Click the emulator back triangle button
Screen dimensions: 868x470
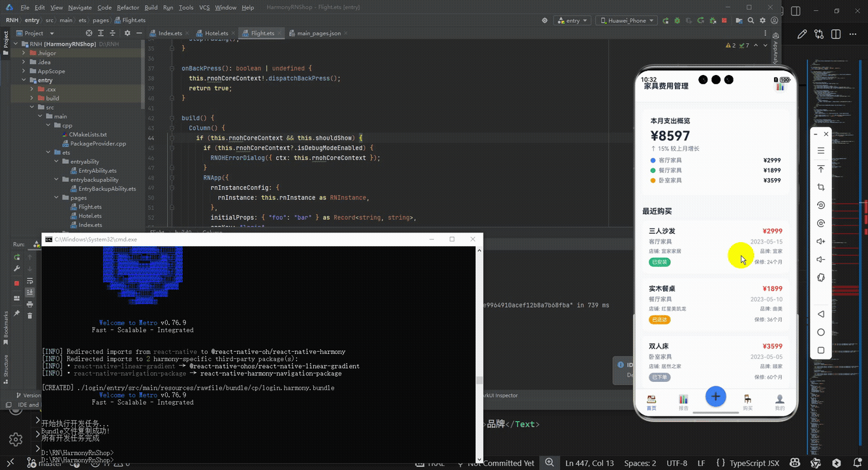tap(821, 314)
